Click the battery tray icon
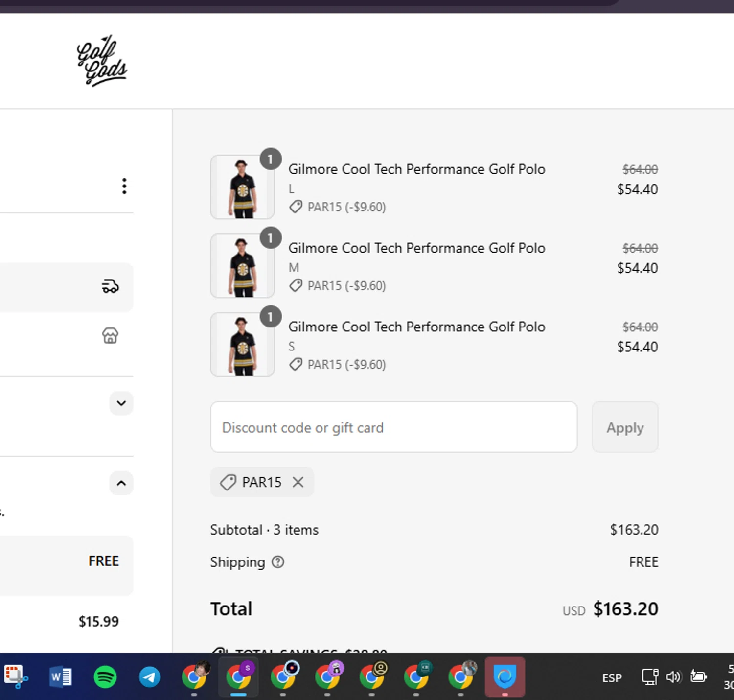The image size is (734, 700). (x=698, y=677)
